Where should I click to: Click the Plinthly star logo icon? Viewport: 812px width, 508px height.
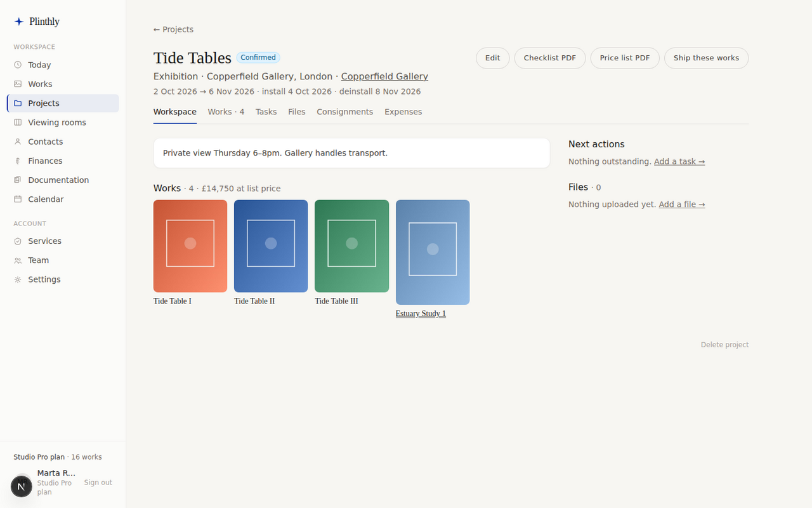19,22
